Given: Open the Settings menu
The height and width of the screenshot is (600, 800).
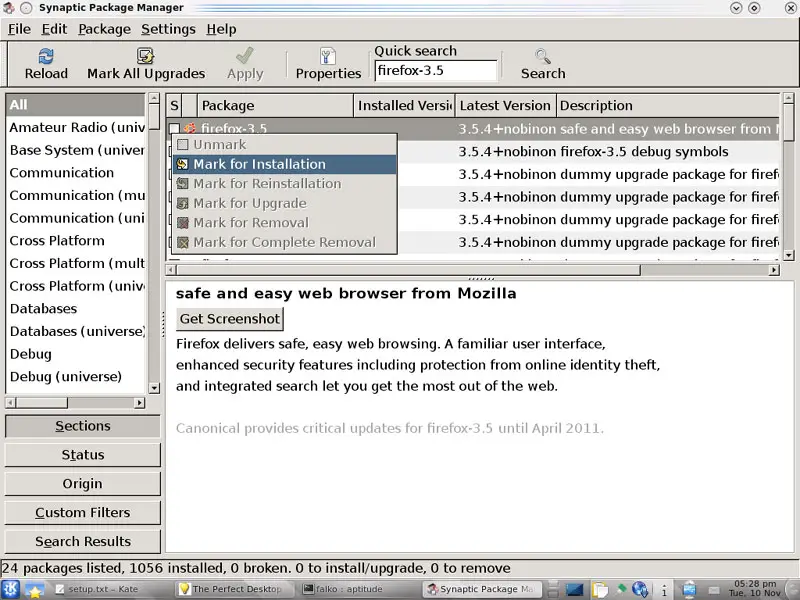Looking at the screenshot, I should tap(168, 29).
